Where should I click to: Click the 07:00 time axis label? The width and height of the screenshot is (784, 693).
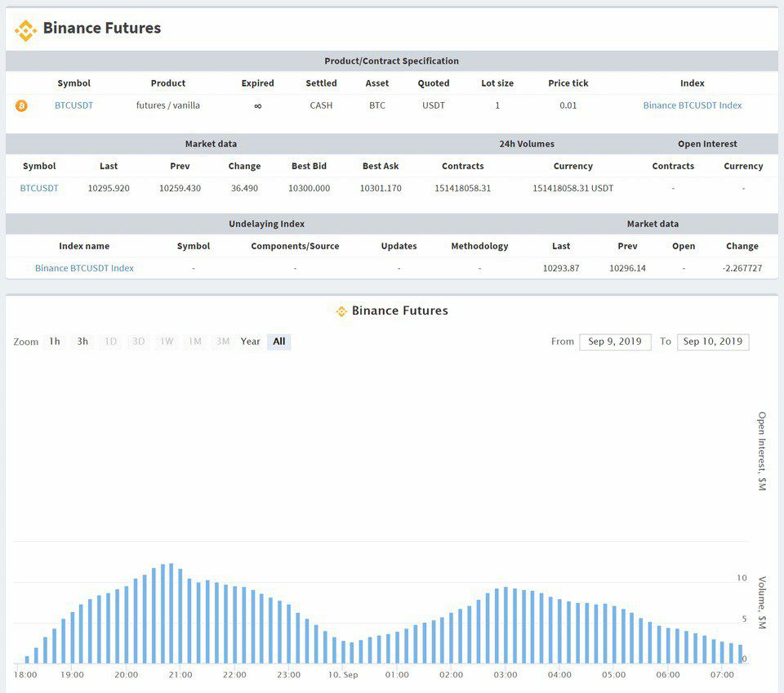point(722,674)
